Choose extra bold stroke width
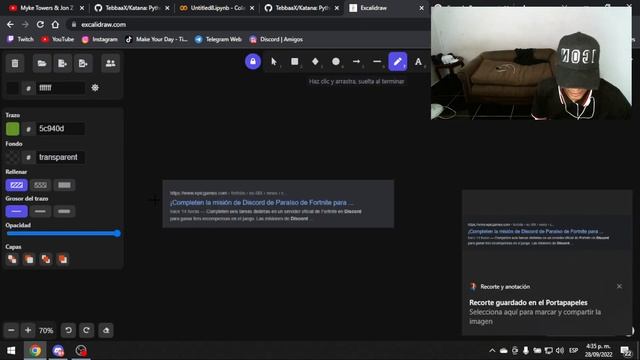The height and width of the screenshot is (360, 640). (x=64, y=211)
